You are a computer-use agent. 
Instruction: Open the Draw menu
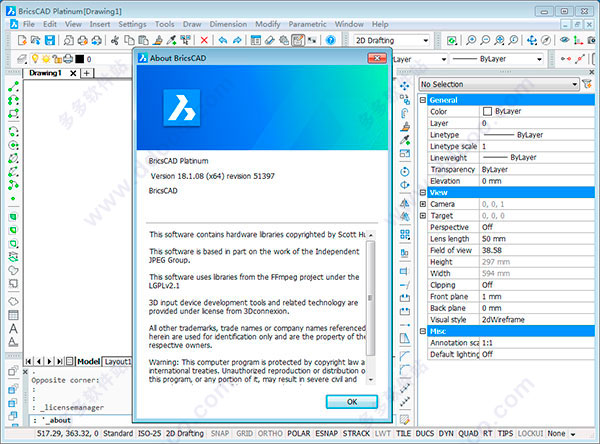tap(192, 24)
